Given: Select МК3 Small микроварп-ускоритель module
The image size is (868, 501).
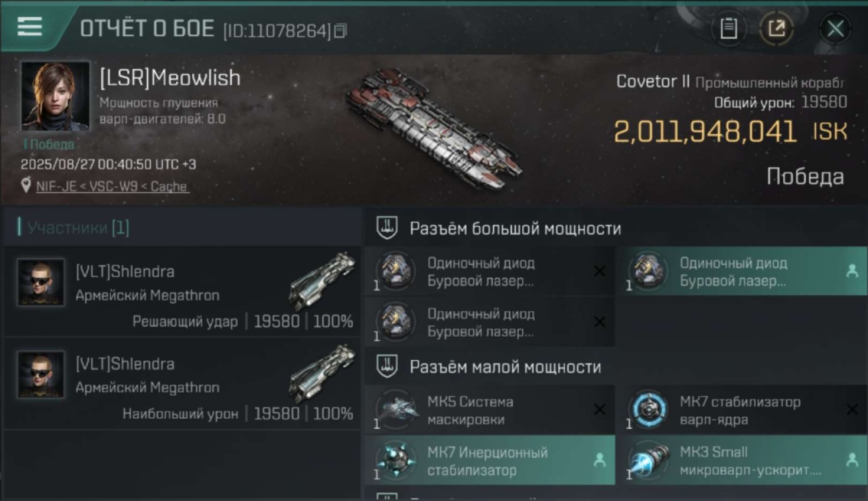Looking at the screenshot, I should (x=742, y=461).
